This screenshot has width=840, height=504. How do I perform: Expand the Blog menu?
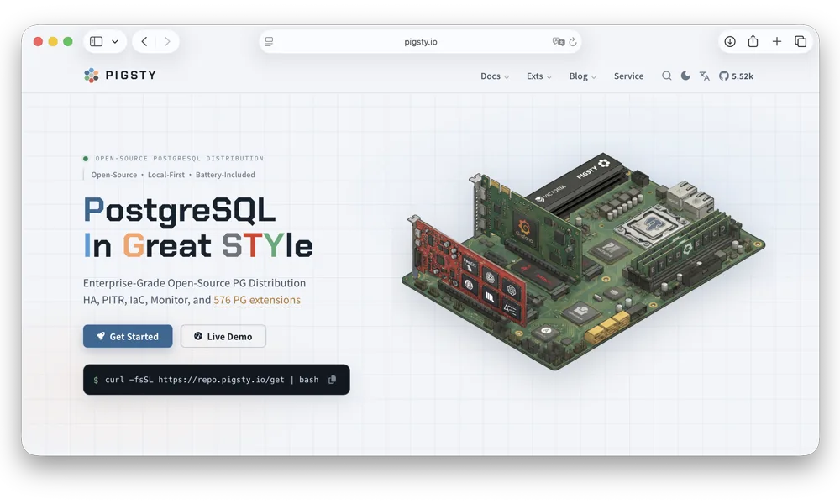[x=582, y=76]
